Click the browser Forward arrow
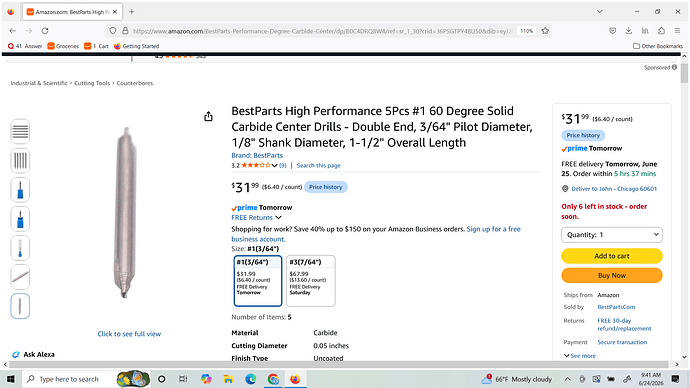Image resolution: width=690 pixels, height=388 pixels. click(x=29, y=31)
